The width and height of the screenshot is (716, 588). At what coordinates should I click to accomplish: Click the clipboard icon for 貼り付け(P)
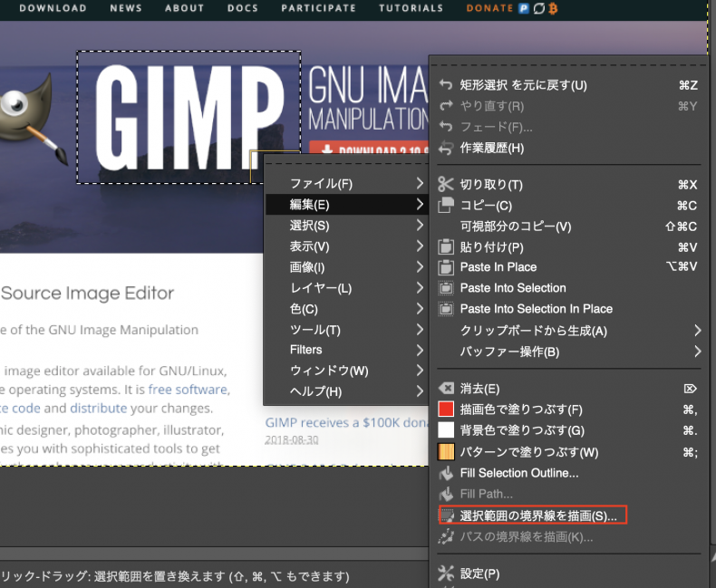(x=446, y=246)
